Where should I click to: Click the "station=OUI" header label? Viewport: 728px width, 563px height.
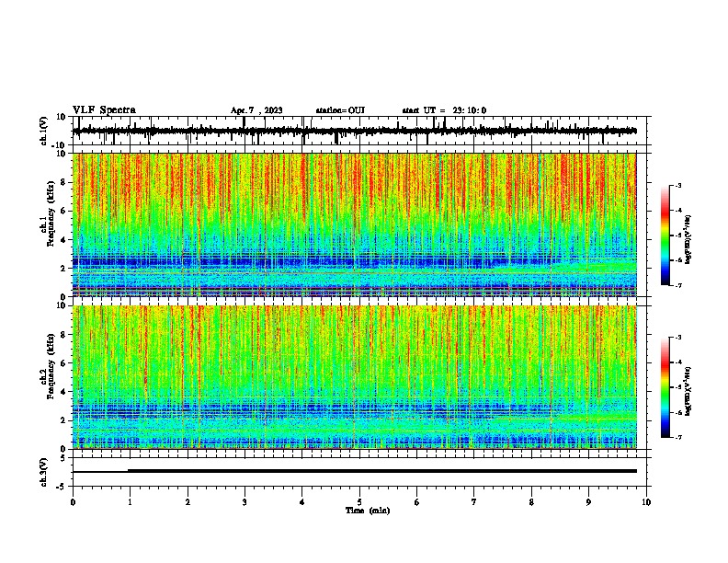pos(340,110)
